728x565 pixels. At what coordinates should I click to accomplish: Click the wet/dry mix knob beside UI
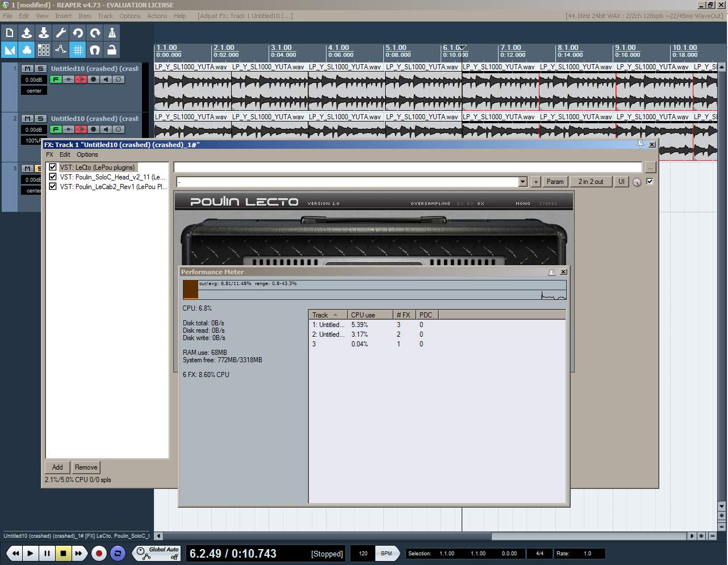click(x=637, y=182)
